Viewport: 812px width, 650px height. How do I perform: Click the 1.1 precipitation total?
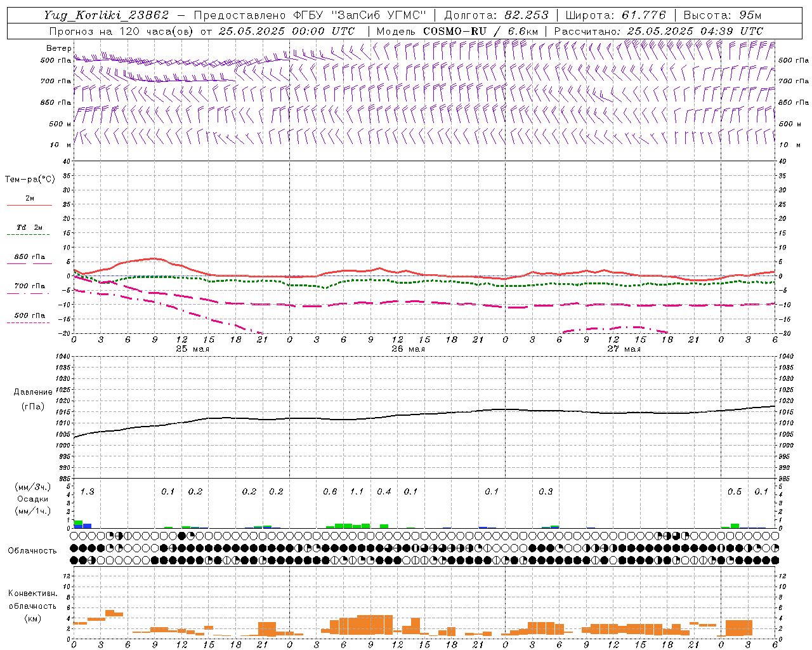pyautogui.click(x=357, y=492)
